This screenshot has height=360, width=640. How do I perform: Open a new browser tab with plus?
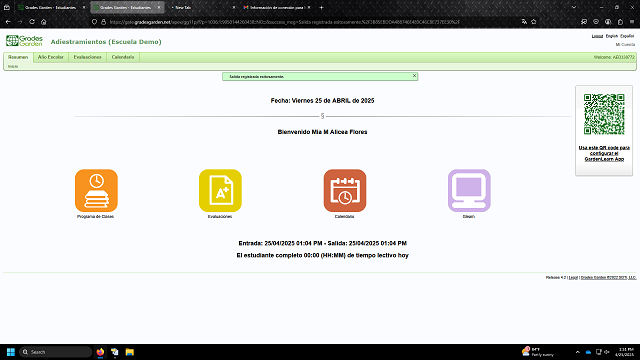click(321, 7)
